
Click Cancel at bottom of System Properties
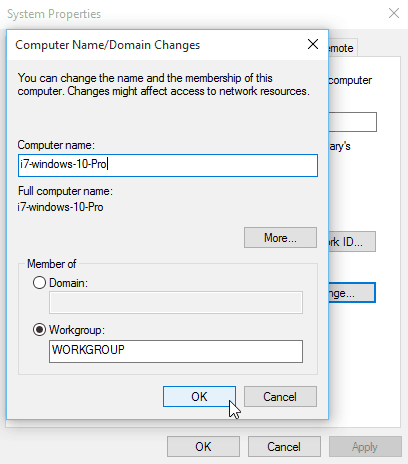(284, 447)
